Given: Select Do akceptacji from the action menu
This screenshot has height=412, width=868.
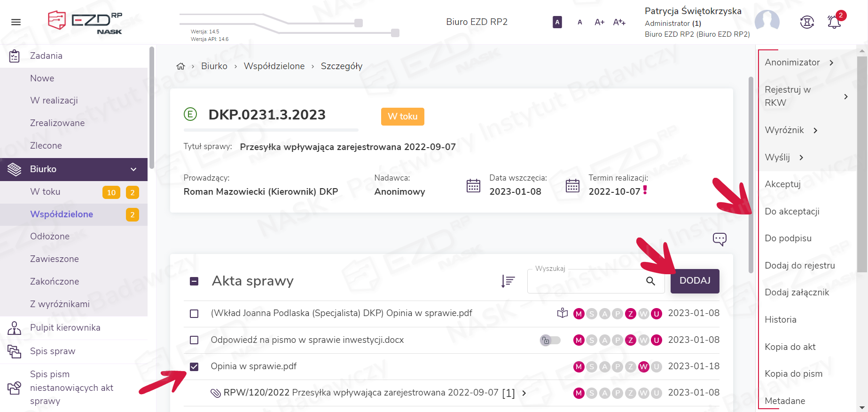Looking at the screenshot, I should click(792, 211).
